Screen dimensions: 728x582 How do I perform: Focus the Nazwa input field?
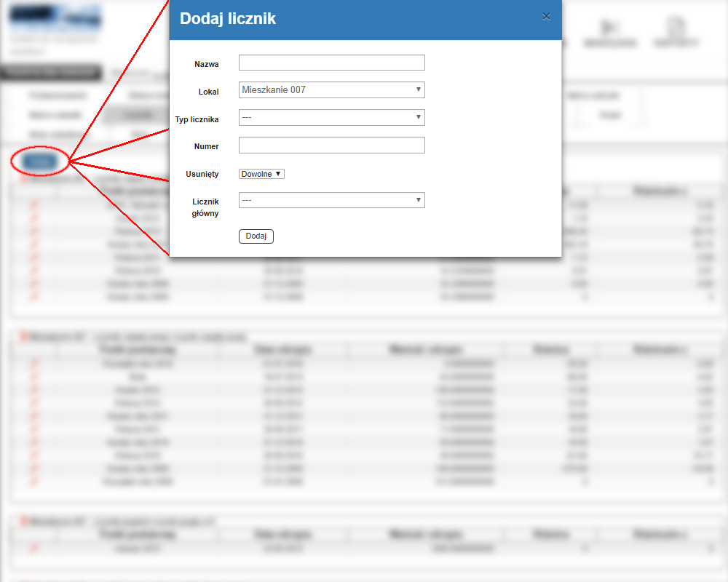[331, 63]
